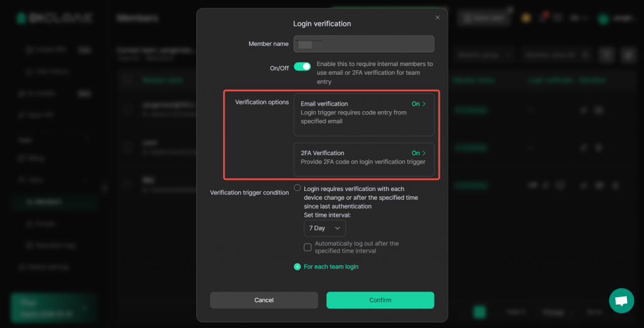Open 2FA Verification option settings
644x328 pixels.
(364, 160)
